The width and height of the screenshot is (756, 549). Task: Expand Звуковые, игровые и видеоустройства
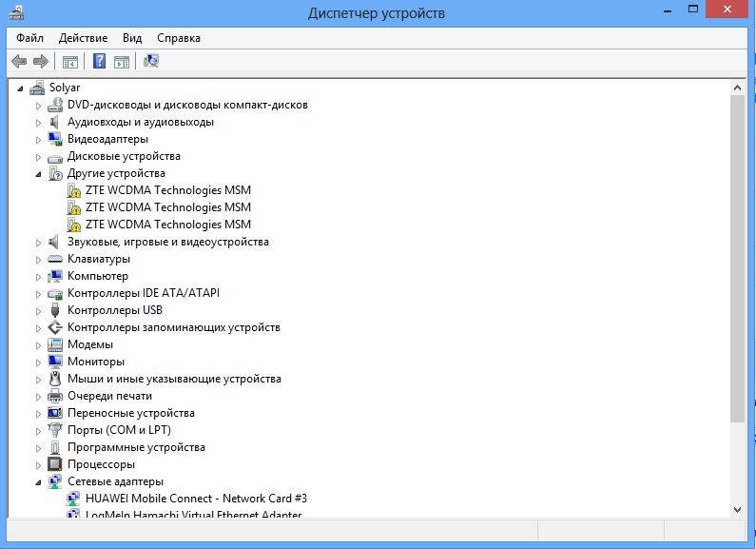39,243
